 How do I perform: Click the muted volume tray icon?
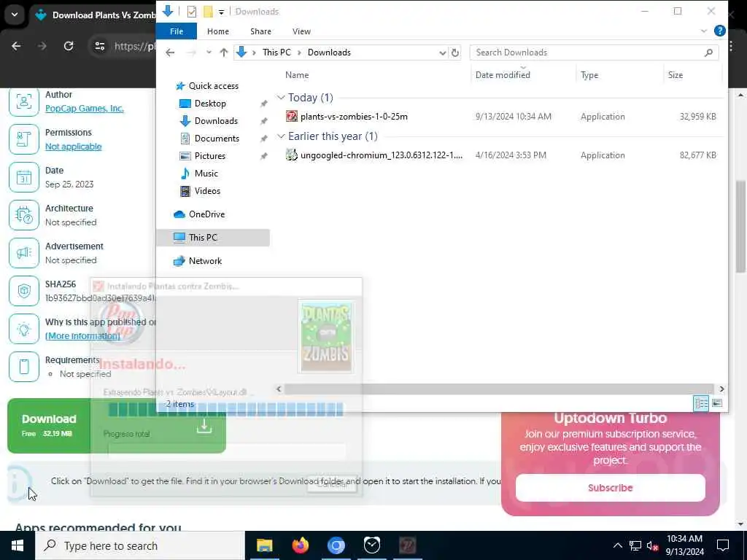pyautogui.click(x=652, y=545)
